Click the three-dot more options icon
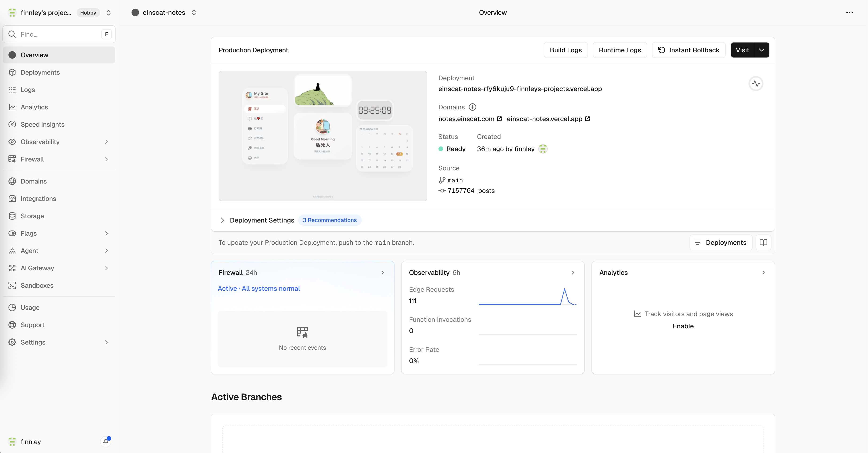This screenshot has height=453, width=868. [849, 12]
